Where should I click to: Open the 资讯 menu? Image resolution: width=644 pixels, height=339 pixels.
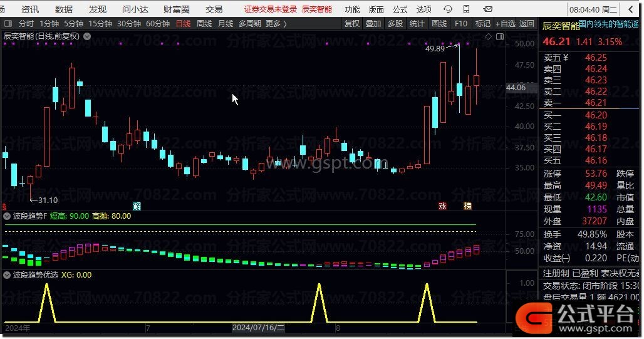click(x=30, y=9)
